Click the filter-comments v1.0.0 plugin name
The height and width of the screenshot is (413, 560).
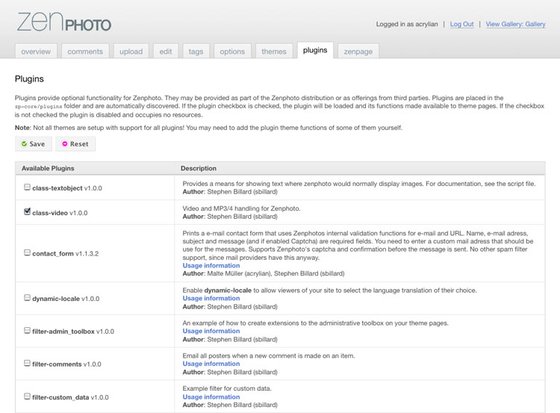[x=67, y=364]
